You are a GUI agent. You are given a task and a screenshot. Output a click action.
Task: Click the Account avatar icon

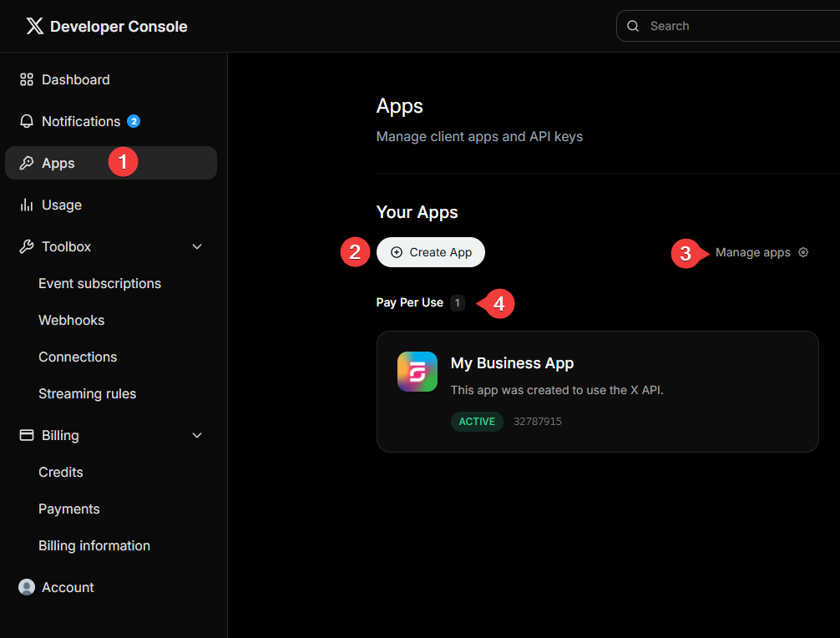coord(27,587)
